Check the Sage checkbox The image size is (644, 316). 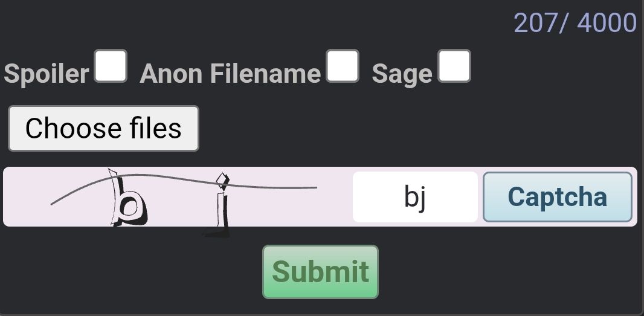454,66
